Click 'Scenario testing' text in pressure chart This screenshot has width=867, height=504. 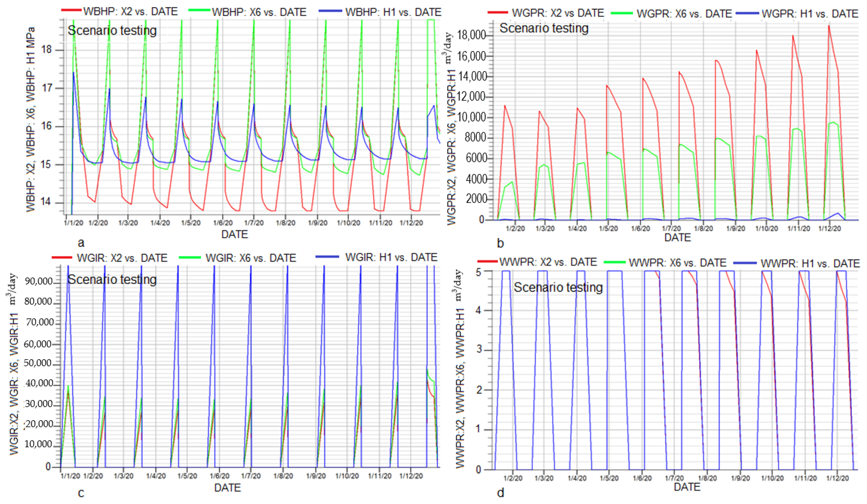pos(112,31)
